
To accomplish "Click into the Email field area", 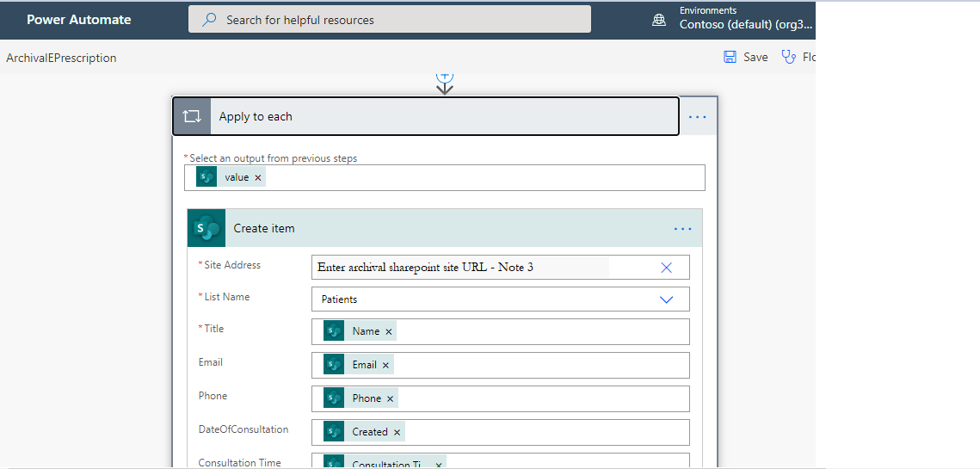I will pyautogui.click(x=500, y=365).
